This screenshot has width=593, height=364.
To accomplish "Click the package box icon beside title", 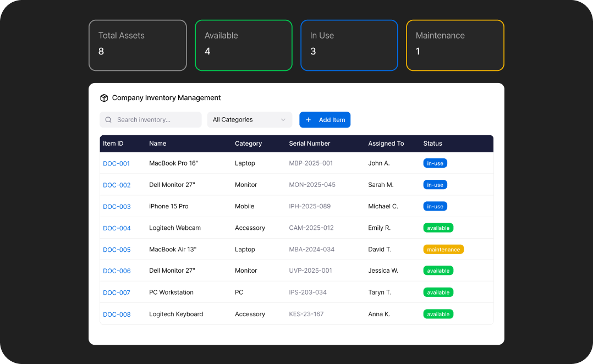I will point(104,98).
